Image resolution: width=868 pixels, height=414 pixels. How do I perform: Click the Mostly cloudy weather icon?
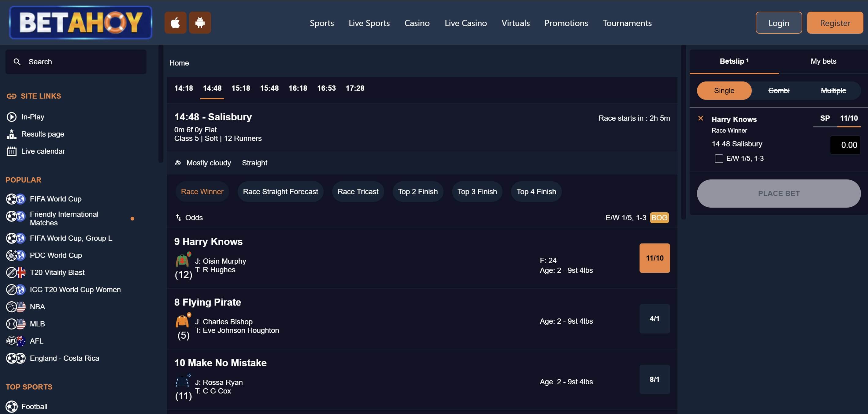point(178,163)
